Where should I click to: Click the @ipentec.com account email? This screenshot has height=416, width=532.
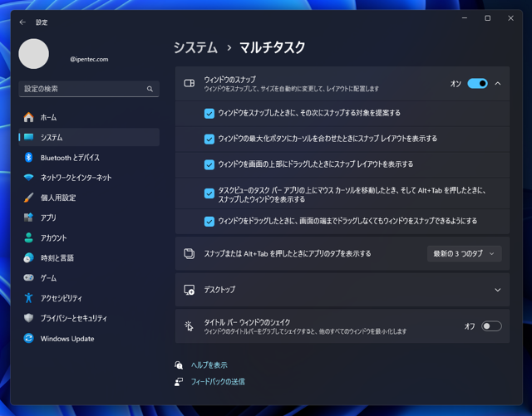pyautogui.click(x=89, y=59)
